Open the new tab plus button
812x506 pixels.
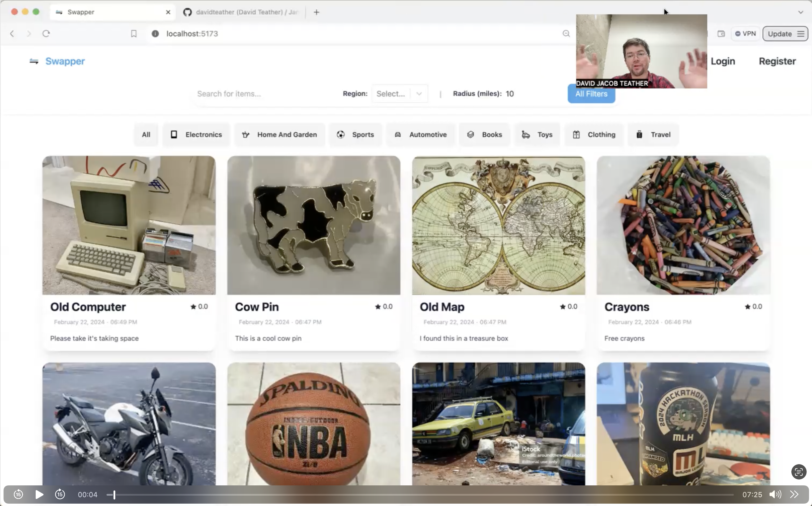click(x=316, y=12)
